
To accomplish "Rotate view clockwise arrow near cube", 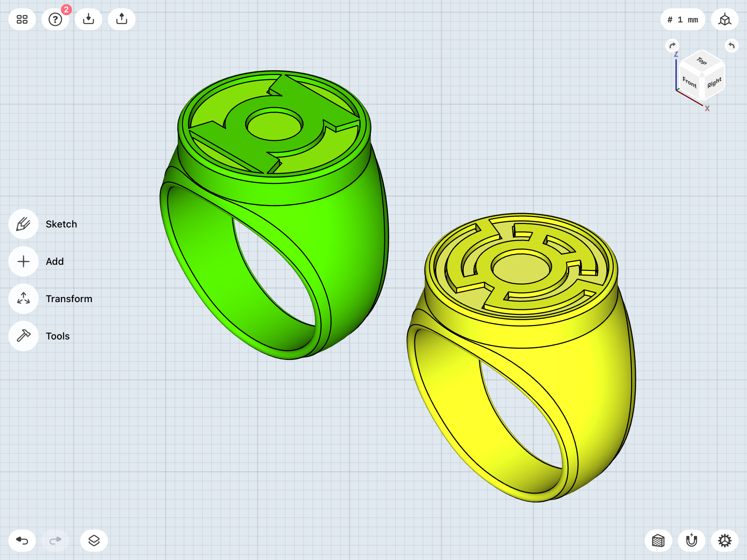I will 672,46.
